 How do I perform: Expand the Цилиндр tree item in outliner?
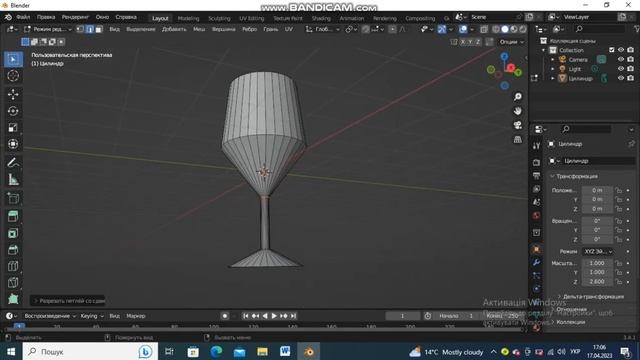(553, 78)
